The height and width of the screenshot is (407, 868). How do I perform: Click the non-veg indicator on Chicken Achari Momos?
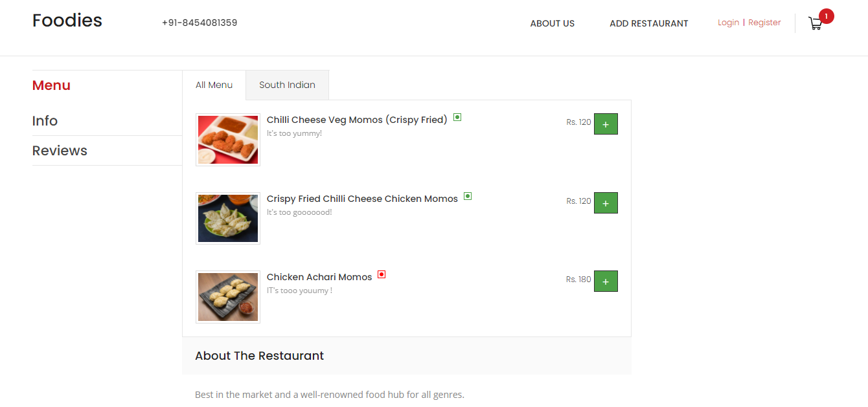pos(381,274)
